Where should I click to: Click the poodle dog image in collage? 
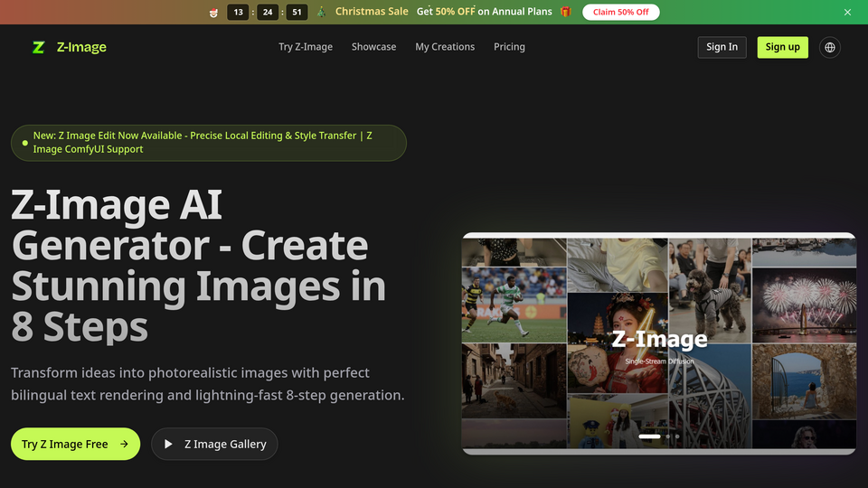[710, 290]
